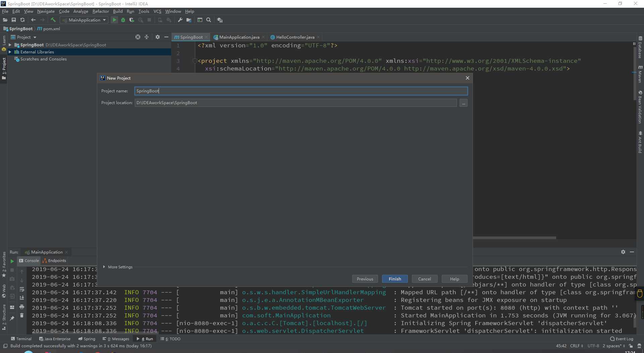
Task: Print console output via printer icon
Action: [x=22, y=307]
